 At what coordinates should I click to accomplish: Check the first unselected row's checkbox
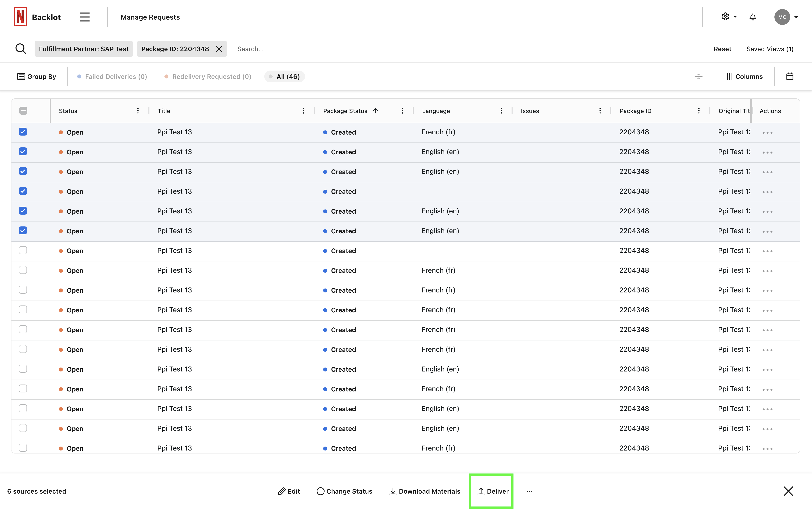pyautogui.click(x=23, y=251)
